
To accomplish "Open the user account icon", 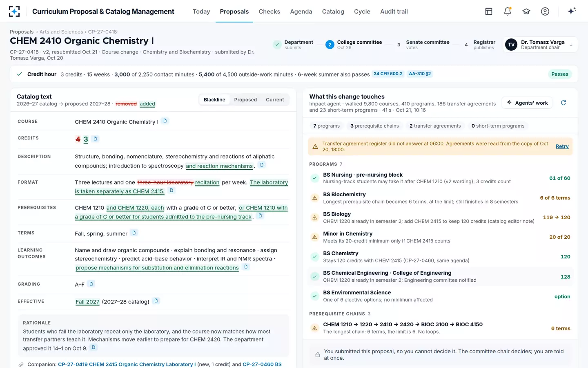I will [545, 11].
